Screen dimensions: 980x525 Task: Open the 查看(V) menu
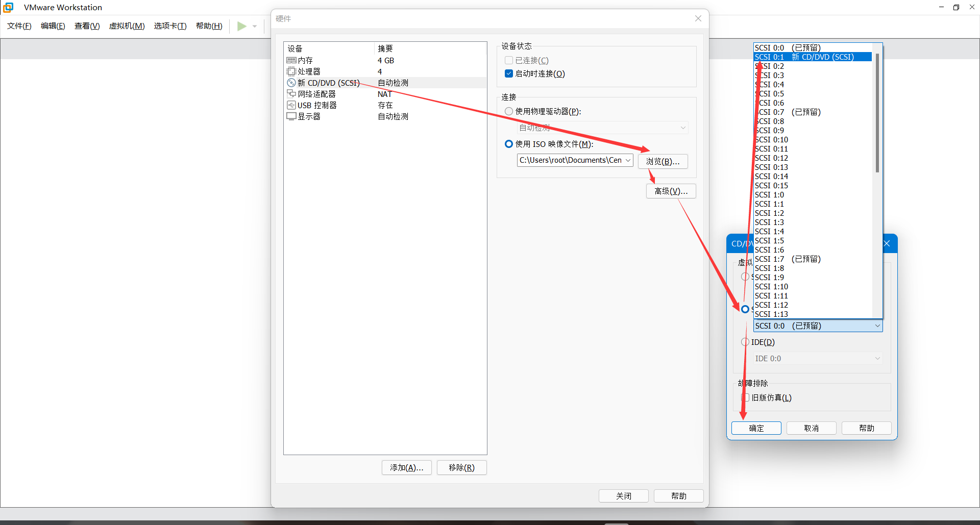click(x=87, y=26)
